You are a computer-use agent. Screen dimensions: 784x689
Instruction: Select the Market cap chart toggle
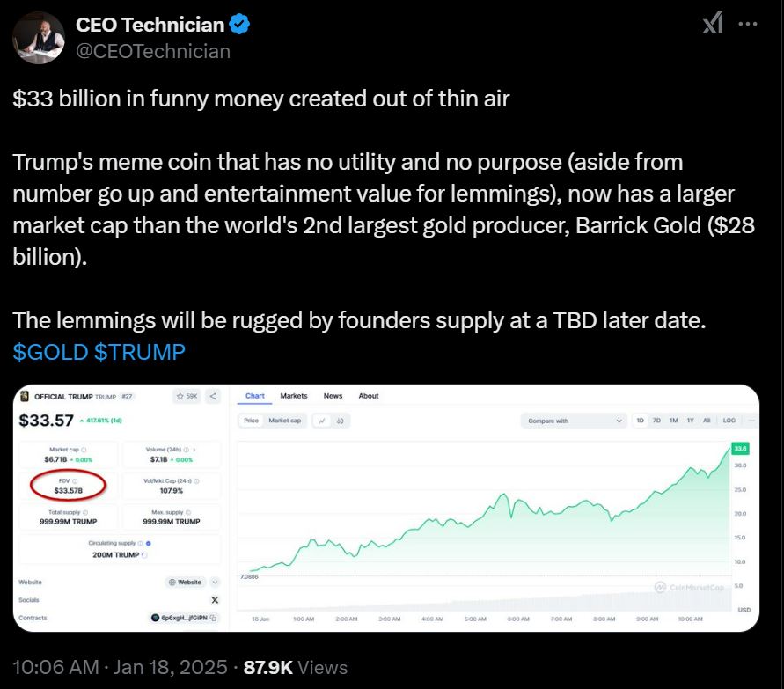coord(284,421)
